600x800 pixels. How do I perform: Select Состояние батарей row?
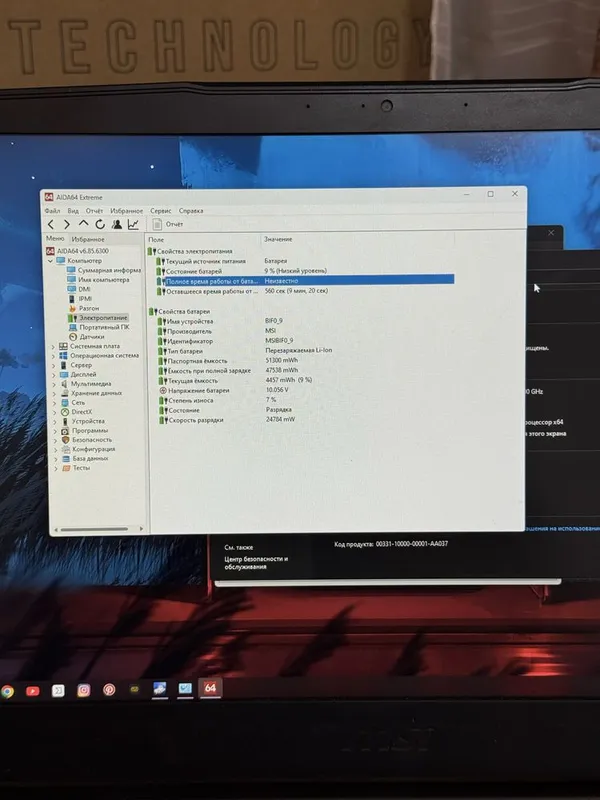tap(305, 271)
